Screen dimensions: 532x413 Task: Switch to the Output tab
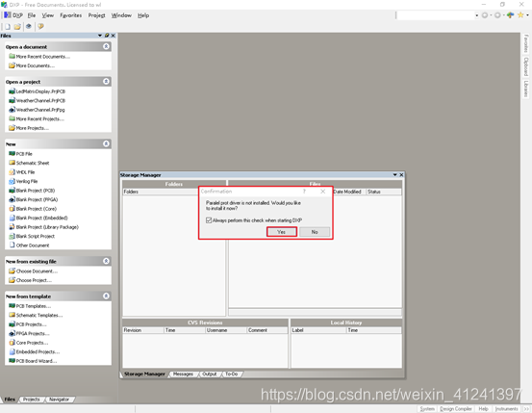coord(210,374)
